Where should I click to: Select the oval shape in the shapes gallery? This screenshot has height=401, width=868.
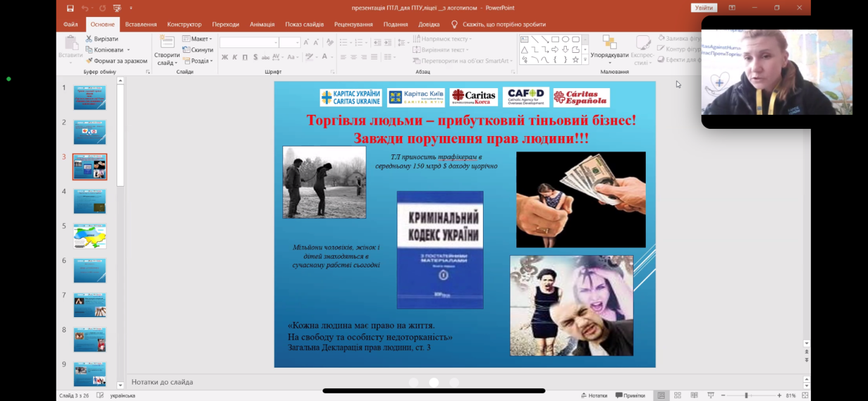point(565,39)
